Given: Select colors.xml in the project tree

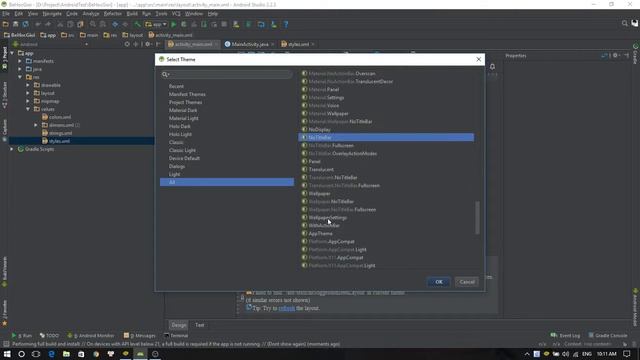Looking at the screenshot, I should tap(60, 117).
